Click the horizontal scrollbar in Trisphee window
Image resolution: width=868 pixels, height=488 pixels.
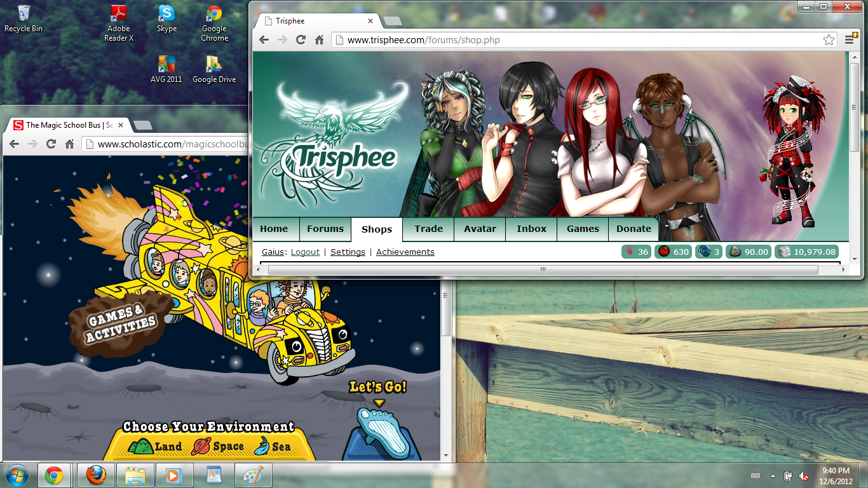click(x=542, y=269)
